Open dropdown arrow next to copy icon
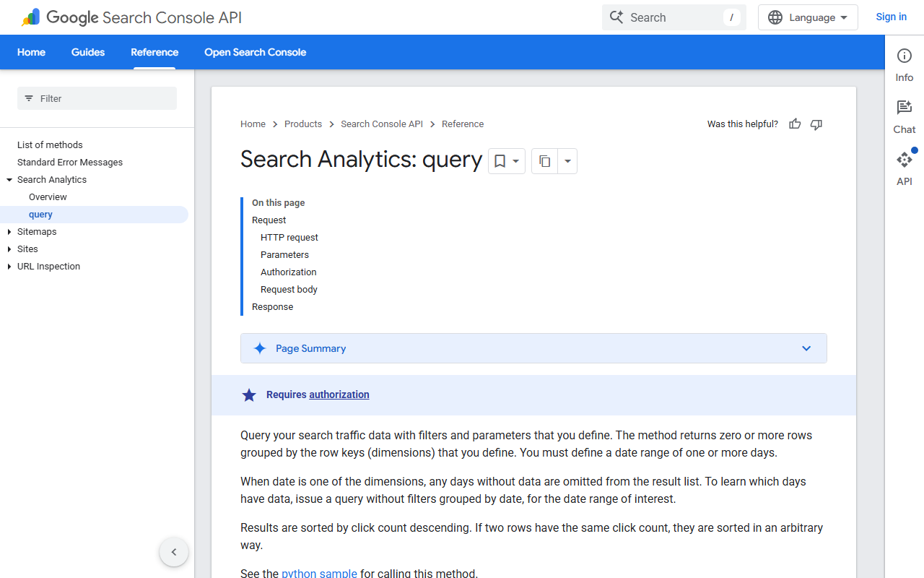The height and width of the screenshot is (578, 924). [567, 161]
